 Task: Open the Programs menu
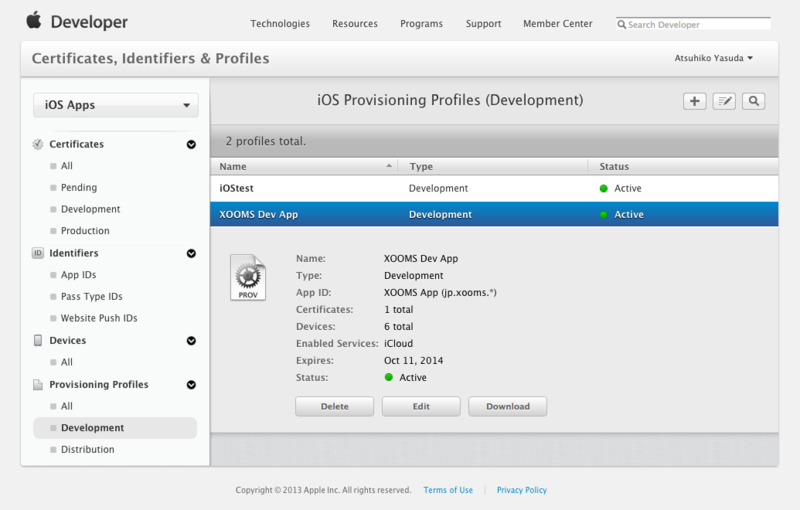click(421, 23)
